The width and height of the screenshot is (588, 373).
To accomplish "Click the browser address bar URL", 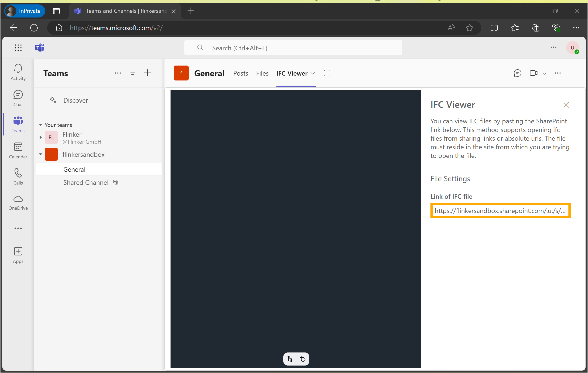I will pyautogui.click(x=116, y=28).
